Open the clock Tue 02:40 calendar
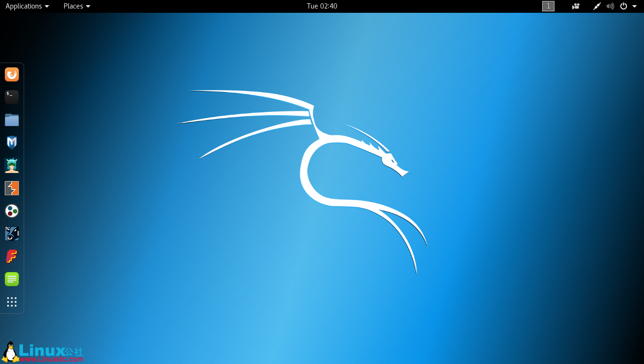The height and width of the screenshot is (364, 644). 322,6
